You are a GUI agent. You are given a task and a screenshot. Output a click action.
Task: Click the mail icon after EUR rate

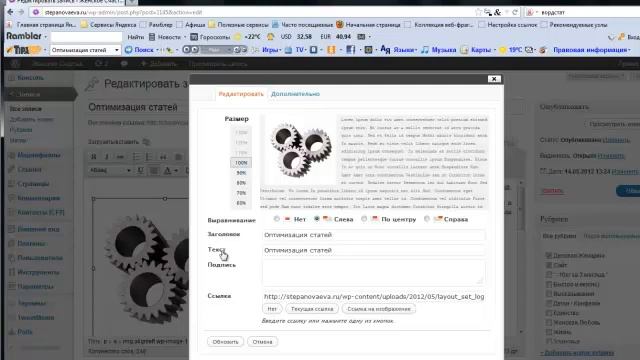click(361, 37)
